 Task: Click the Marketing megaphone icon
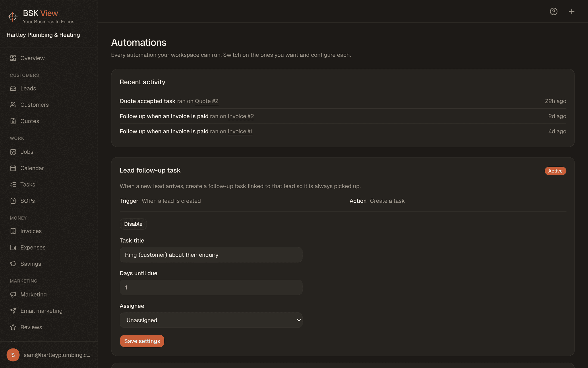13,294
